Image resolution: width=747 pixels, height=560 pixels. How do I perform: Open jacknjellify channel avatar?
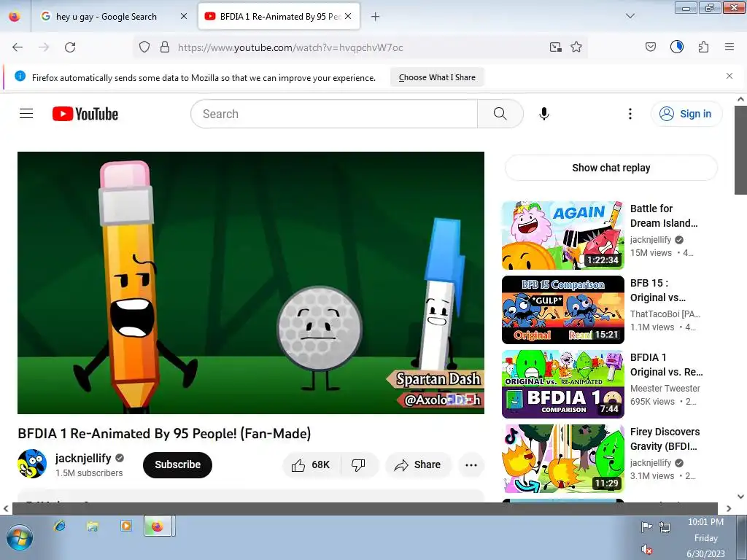[x=32, y=464]
